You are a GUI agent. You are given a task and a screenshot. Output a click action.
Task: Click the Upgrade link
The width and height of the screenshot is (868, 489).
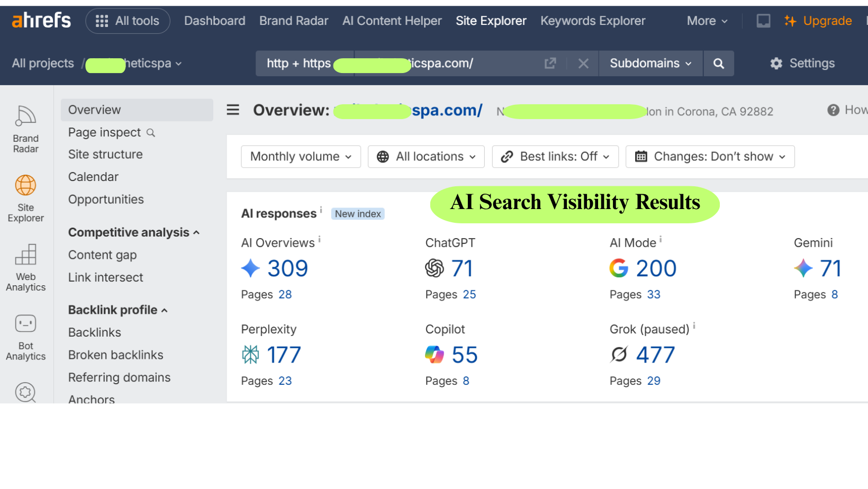tap(818, 21)
